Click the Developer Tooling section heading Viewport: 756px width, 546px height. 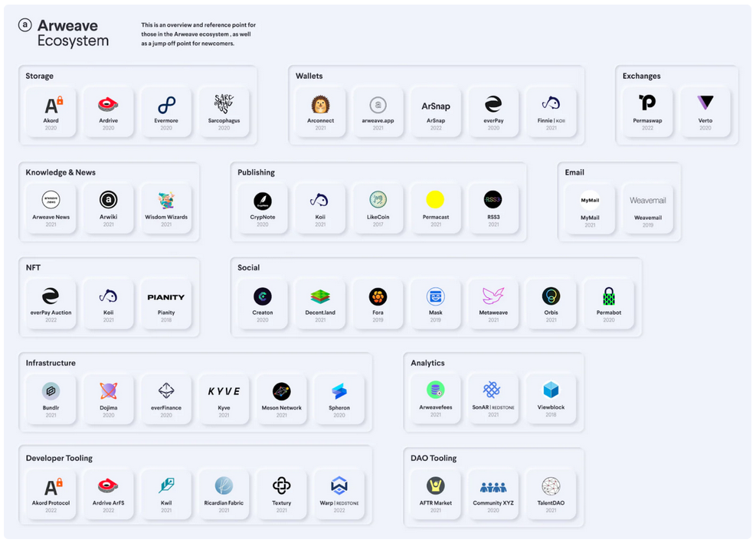coord(59,458)
